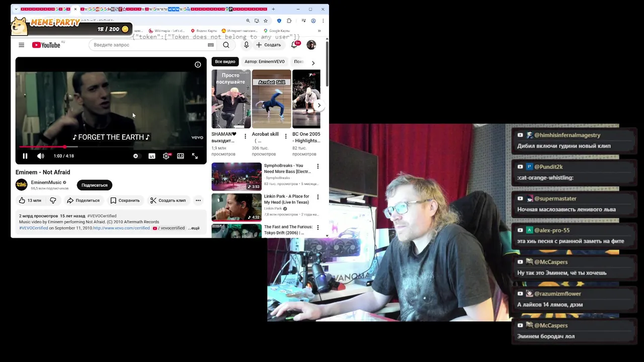Viewport: 644px width, 362px height.
Task: Open Wikimapia bookmark
Action: point(167,31)
